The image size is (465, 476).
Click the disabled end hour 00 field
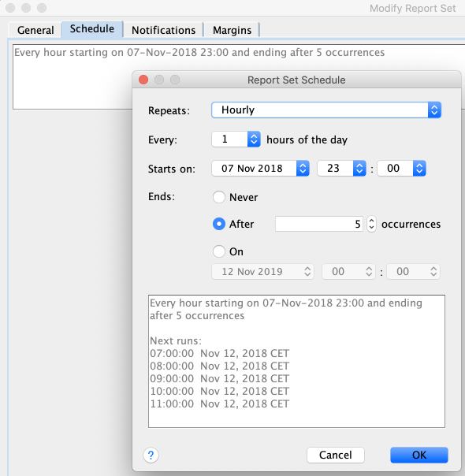click(348, 271)
